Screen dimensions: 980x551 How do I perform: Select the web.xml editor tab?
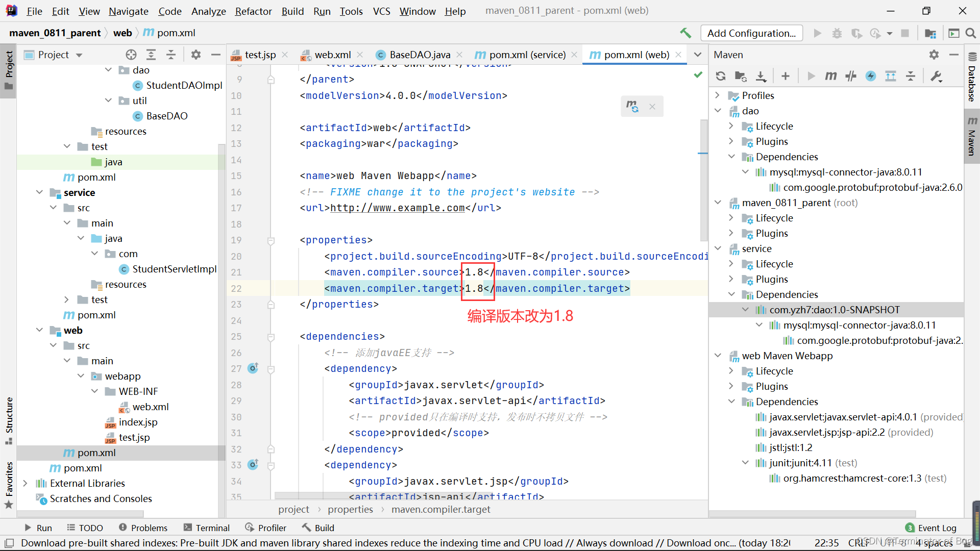(330, 54)
